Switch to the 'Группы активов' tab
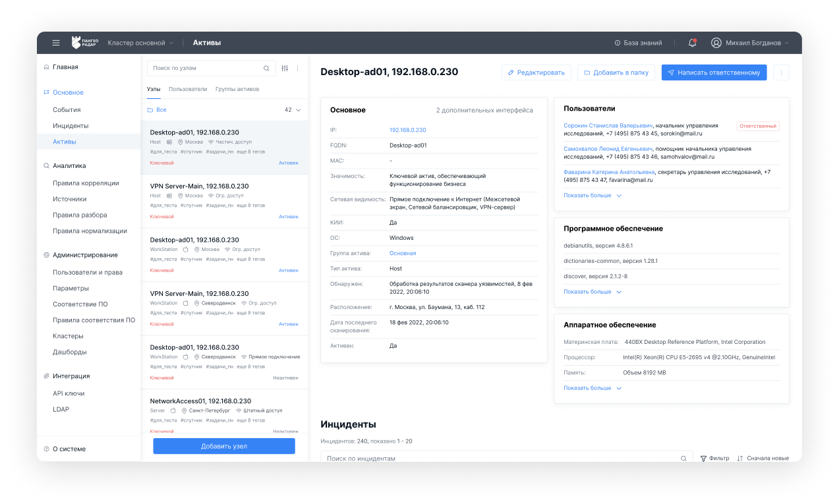Screen dimensions: 839x504 pyautogui.click(x=237, y=89)
